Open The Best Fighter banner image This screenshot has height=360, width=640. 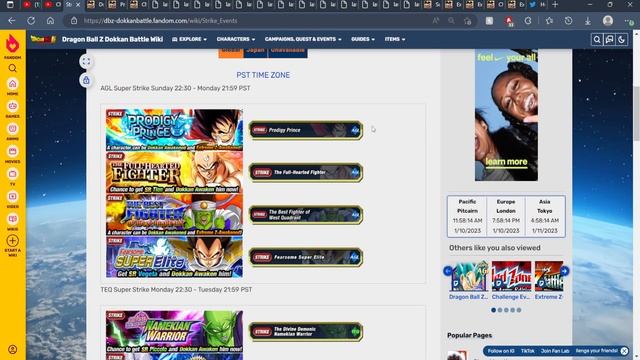click(x=174, y=215)
